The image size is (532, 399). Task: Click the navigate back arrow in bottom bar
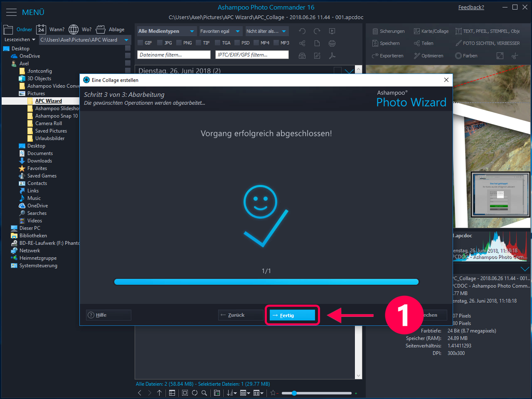tap(140, 393)
